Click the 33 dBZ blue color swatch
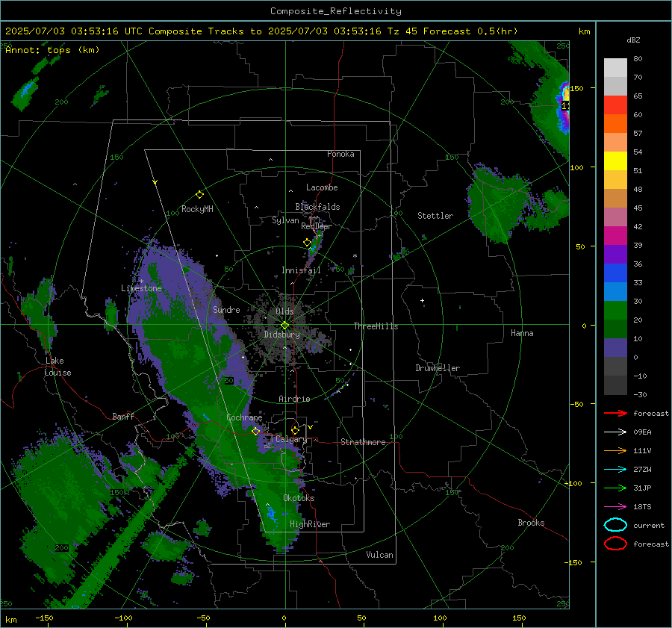 [x=615, y=291]
